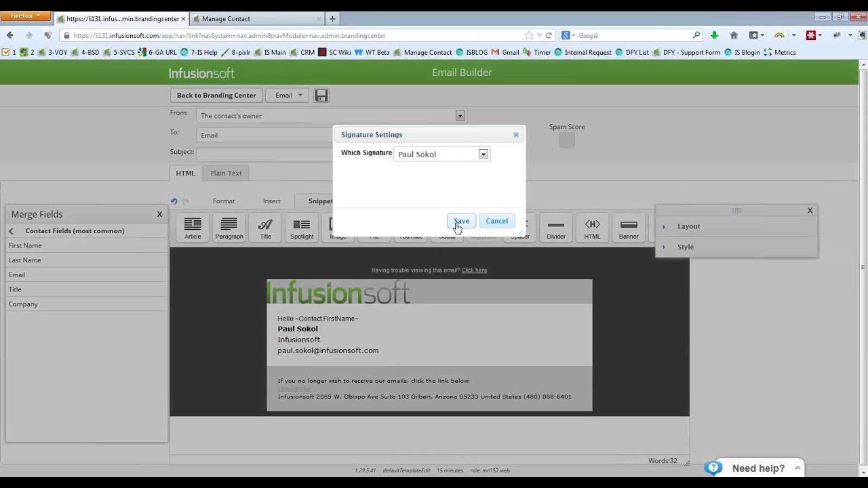The width and height of the screenshot is (868, 488).
Task: Click the search magnifier icon
Action: (x=696, y=35)
